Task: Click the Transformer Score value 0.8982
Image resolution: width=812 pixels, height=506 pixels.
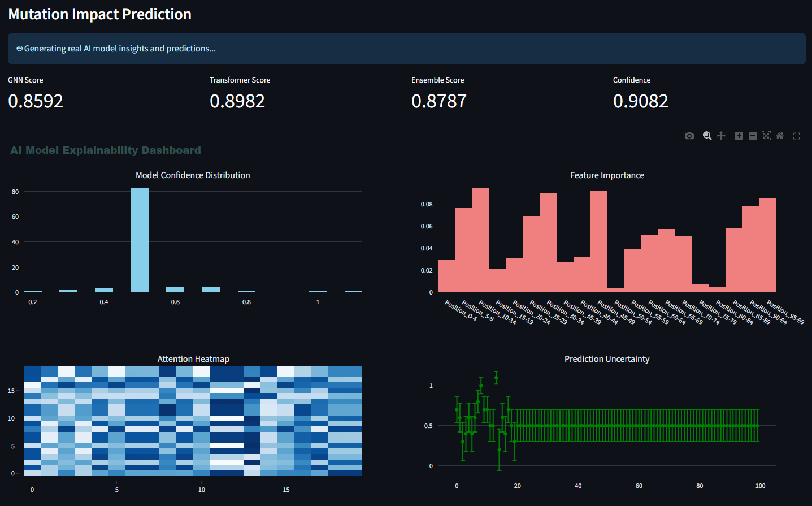Action: [x=237, y=101]
